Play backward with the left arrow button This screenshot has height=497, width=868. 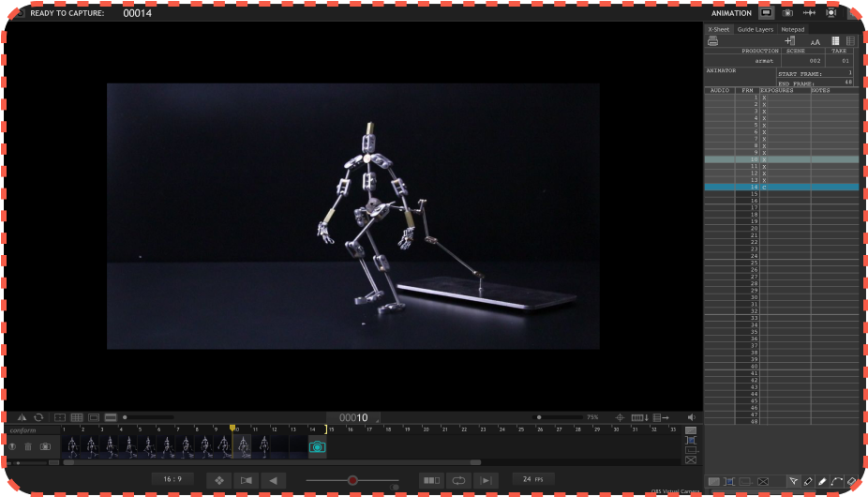pyautogui.click(x=274, y=480)
